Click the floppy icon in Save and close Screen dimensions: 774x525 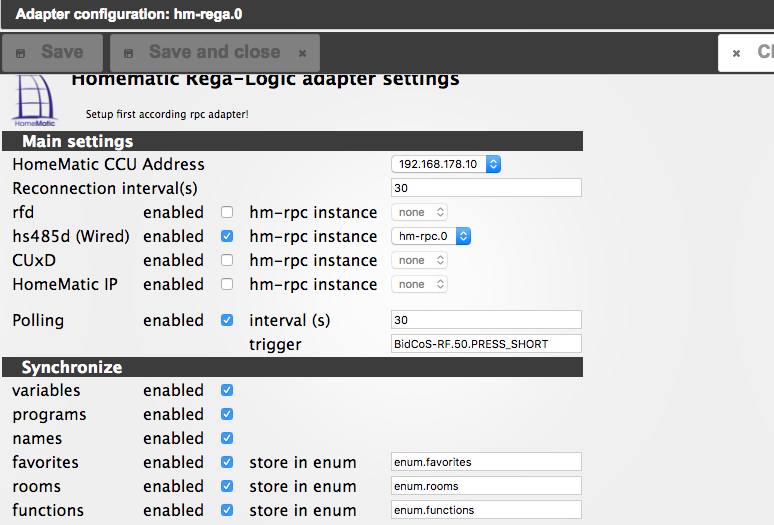pyautogui.click(x=128, y=53)
